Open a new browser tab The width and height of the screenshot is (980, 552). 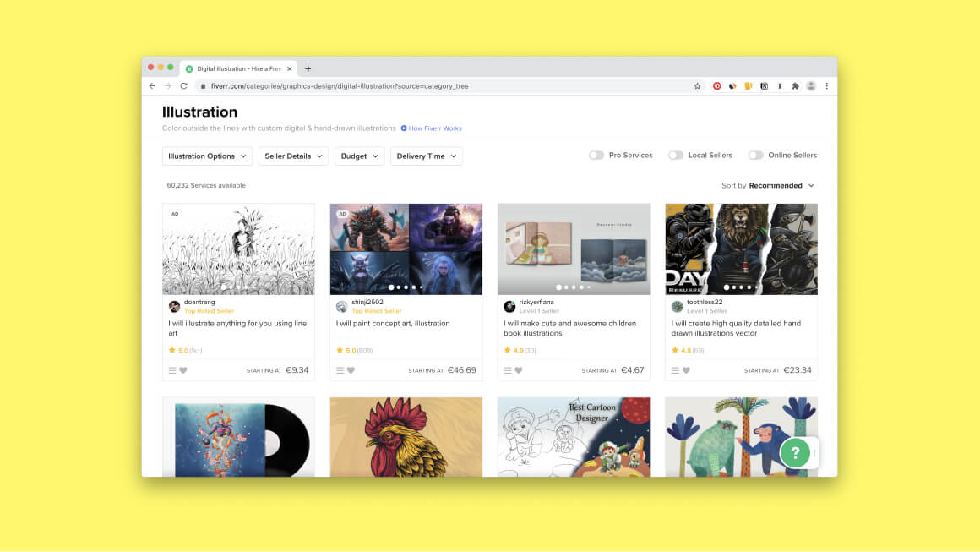(308, 68)
